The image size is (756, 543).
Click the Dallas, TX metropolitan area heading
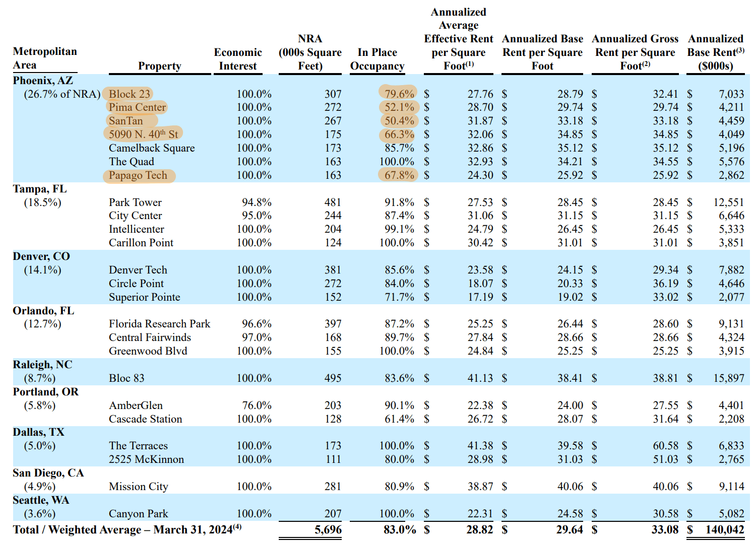(39, 432)
